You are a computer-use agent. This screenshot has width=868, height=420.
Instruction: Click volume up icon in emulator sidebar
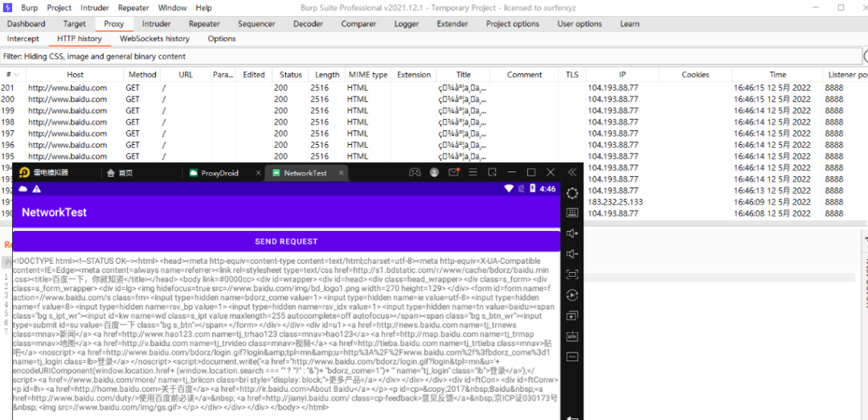click(572, 233)
